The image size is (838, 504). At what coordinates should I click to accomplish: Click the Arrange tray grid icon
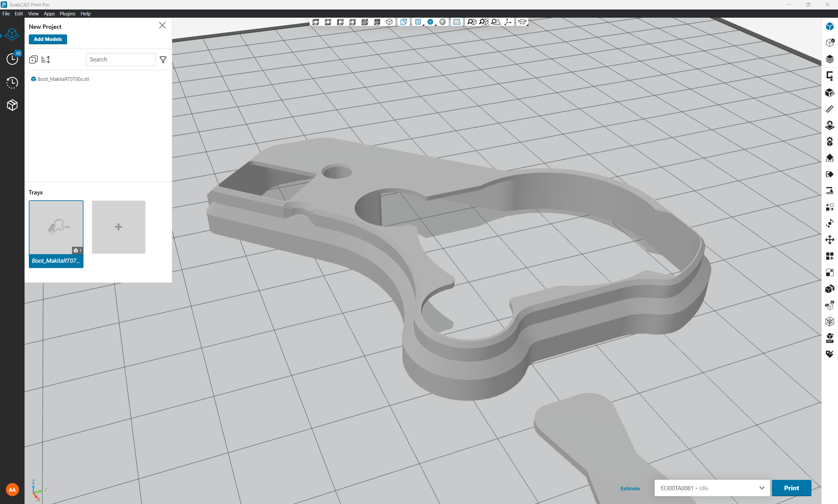point(829,256)
